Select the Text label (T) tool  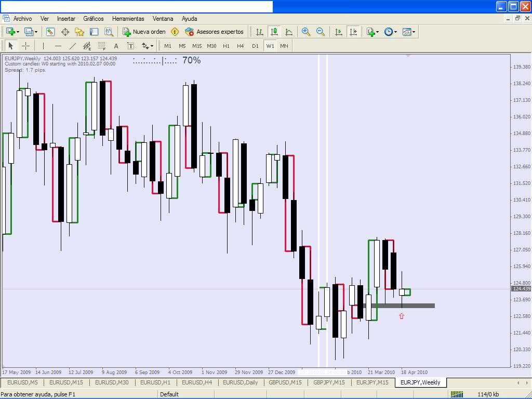(130, 46)
